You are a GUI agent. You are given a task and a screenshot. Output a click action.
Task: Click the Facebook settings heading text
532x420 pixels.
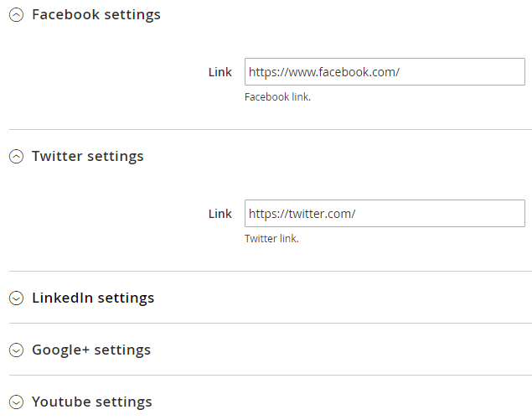[x=96, y=14]
